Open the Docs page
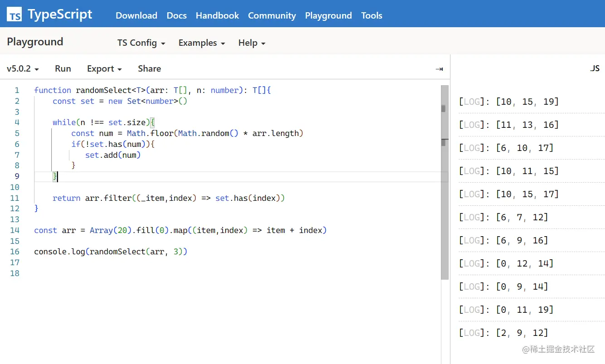The height and width of the screenshot is (364, 605). coord(177,15)
